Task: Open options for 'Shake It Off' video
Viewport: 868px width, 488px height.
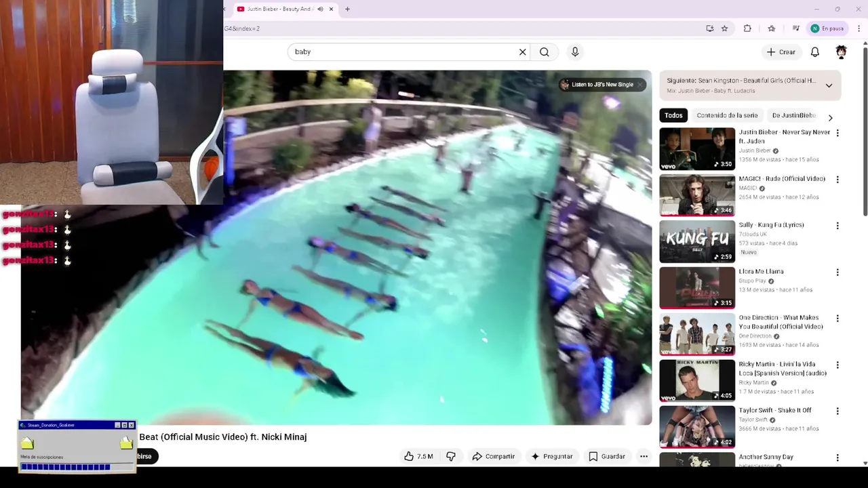Action: pyautogui.click(x=837, y=411)
